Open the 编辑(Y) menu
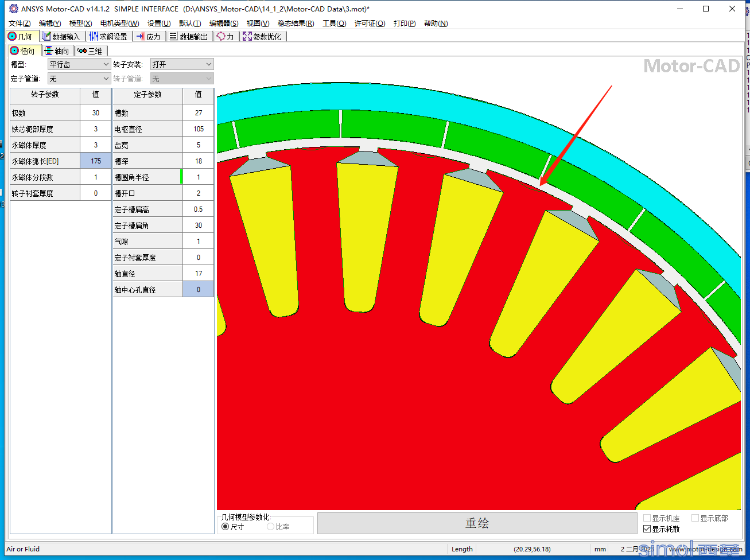 [50, 23]
